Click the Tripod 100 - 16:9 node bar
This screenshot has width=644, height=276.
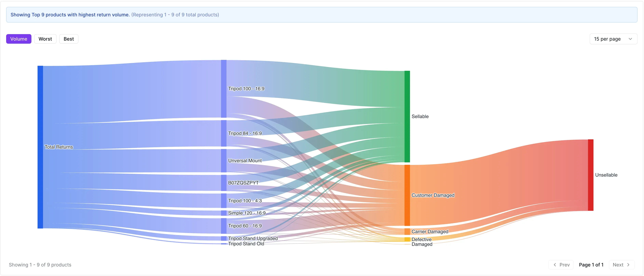[224, 89]
